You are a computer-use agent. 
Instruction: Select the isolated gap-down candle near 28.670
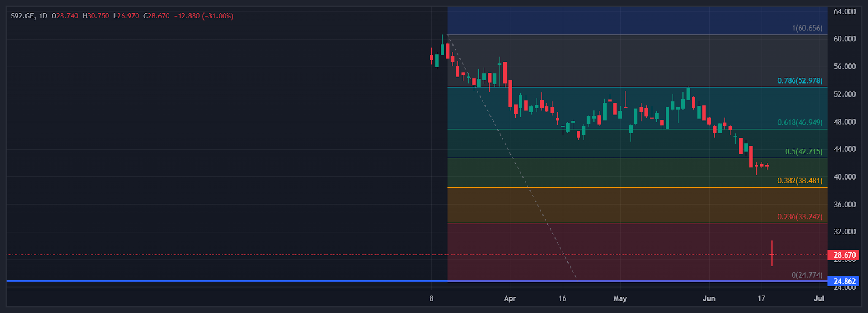(x=771, y=254)
